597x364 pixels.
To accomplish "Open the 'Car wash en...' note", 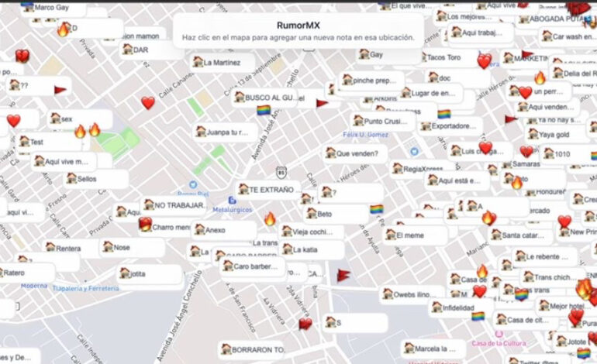I will [569, 36].
